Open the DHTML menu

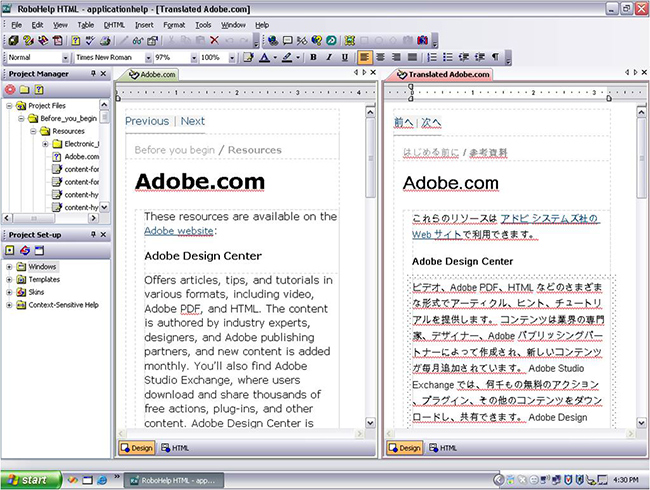pos(117,24)
